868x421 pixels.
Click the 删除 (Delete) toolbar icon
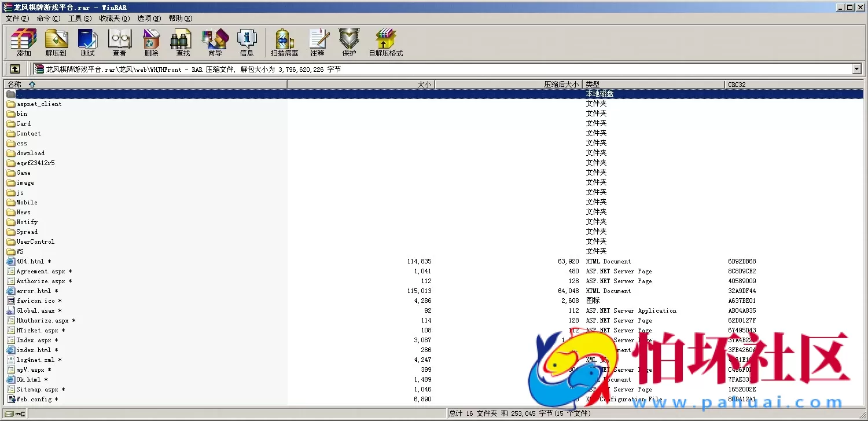click(x=151, y=43)
